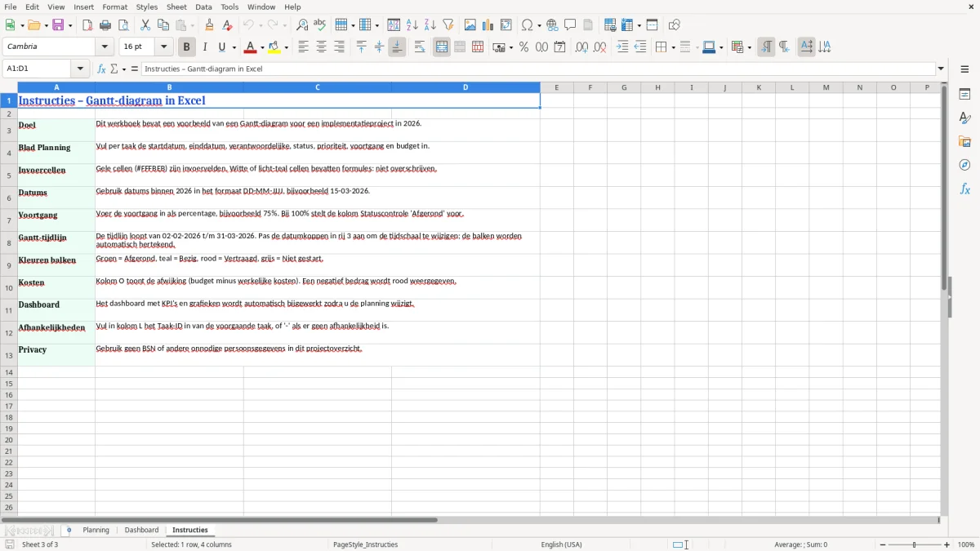This screenshot has width=980, height=551.
Task: Zoom in with the plus button
Action: 947,544
